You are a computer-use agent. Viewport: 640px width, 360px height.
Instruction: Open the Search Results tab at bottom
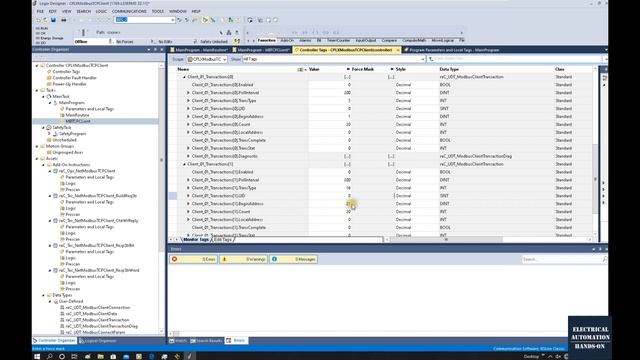pyautogui.click(x=207, y=340)
